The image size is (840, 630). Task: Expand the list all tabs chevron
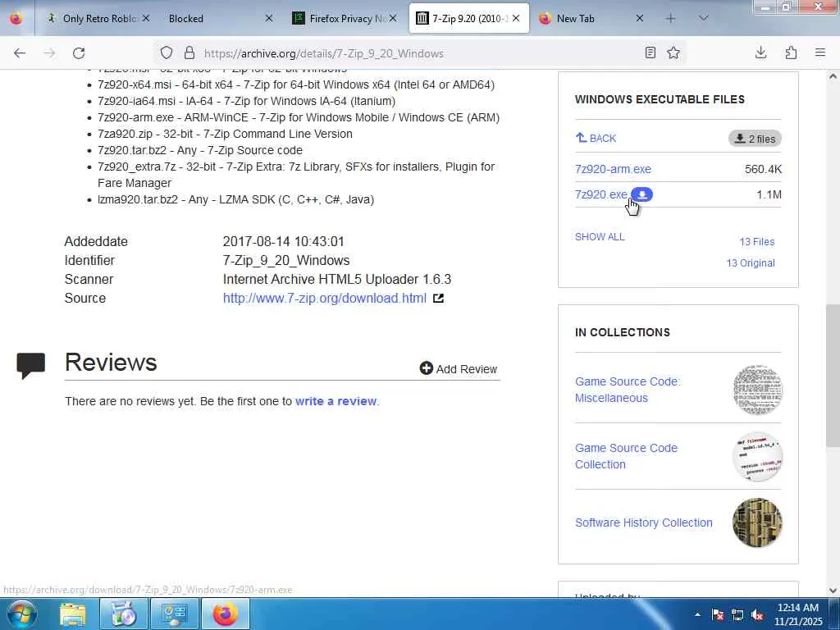tap(704, 18)
